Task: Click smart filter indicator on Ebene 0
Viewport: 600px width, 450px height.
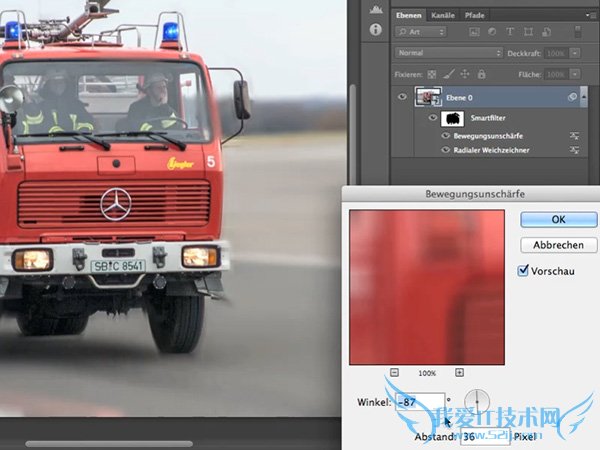Action: click(x=572, y=97)
